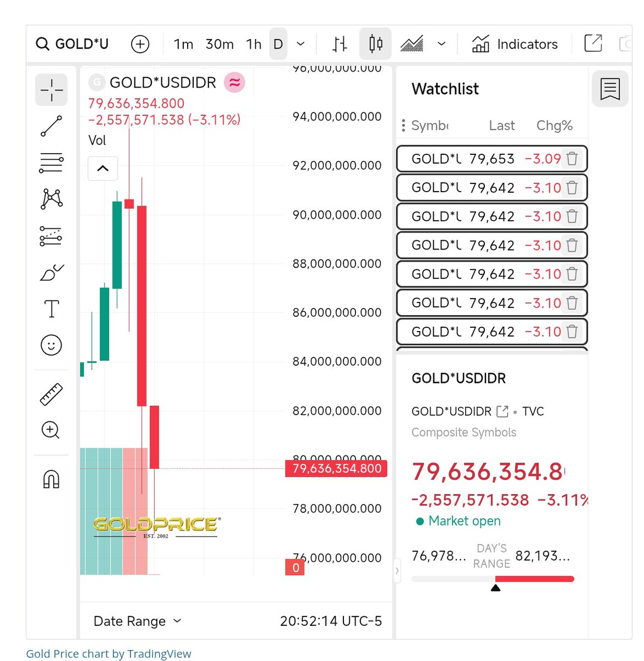Select the text annotation tool
The height and width of the screenshot is (661, 644).
coord(51,308)
